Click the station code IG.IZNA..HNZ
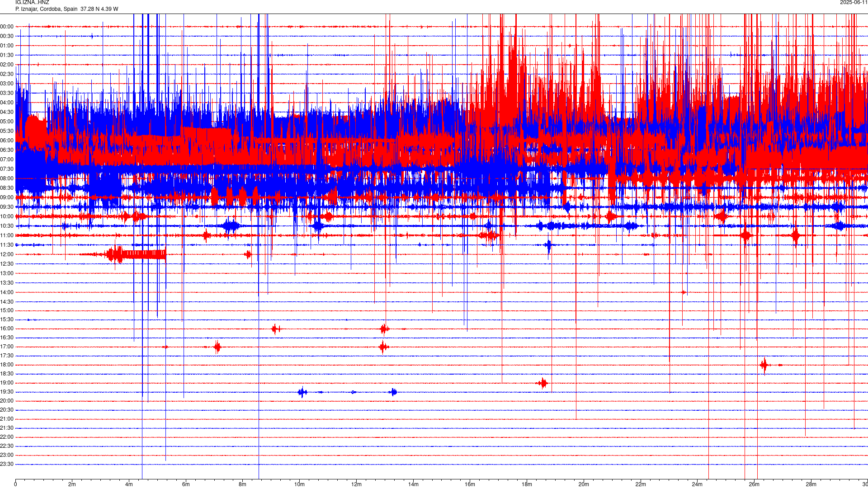The width and height of the screenshot is (868, 488). coord(32,3)
